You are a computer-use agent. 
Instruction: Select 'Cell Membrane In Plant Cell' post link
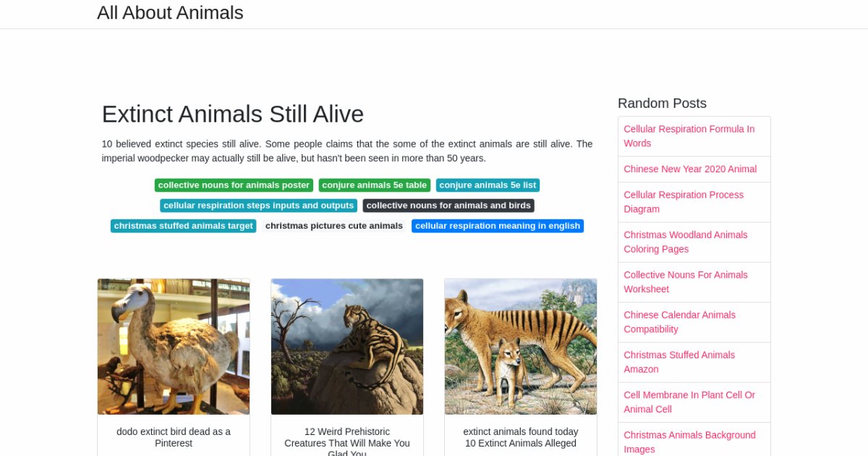[x=689, y=402]
